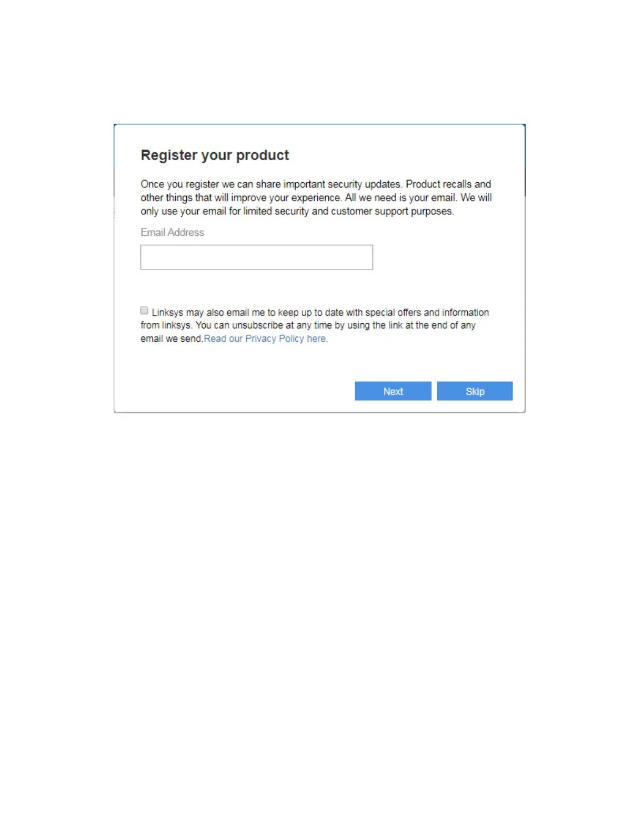Focus the empty email text box
The image size is (644, 834).
coord(256,257)
